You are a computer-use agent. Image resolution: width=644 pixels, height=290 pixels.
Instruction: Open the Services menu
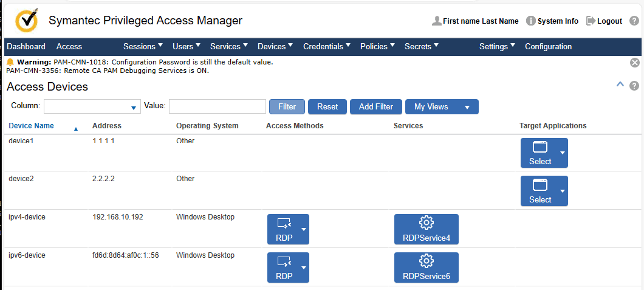[x=229, y=46]
